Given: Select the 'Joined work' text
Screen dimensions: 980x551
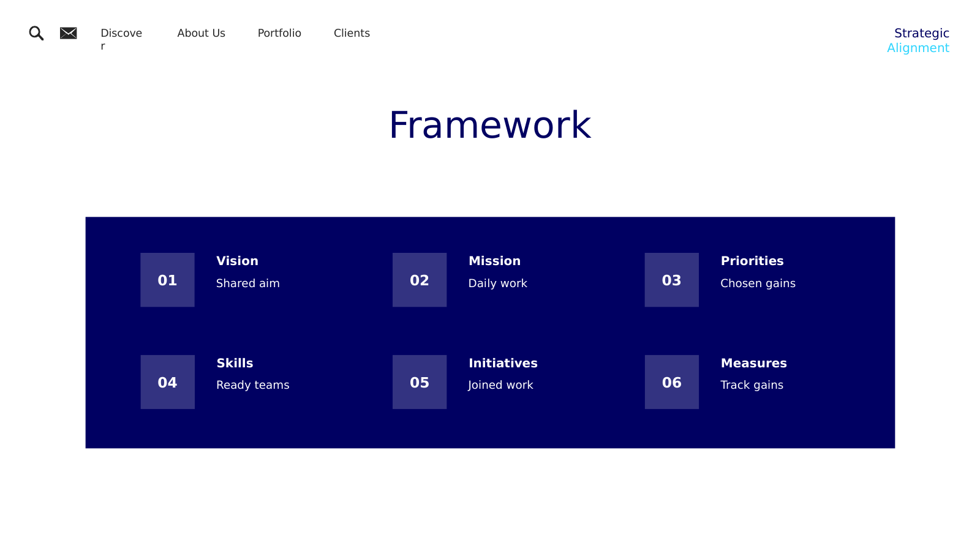Looking at the screenshot, I should coord(500,385).
